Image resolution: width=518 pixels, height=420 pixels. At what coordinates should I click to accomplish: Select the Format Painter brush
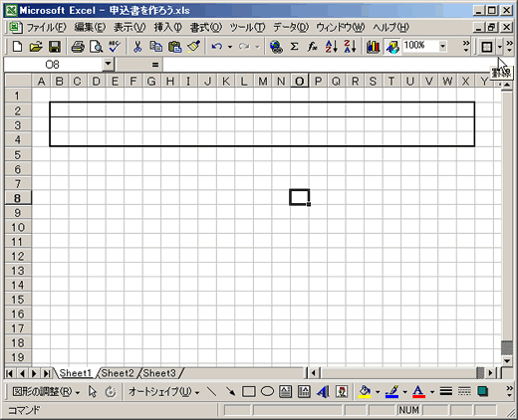pos(193,47)
